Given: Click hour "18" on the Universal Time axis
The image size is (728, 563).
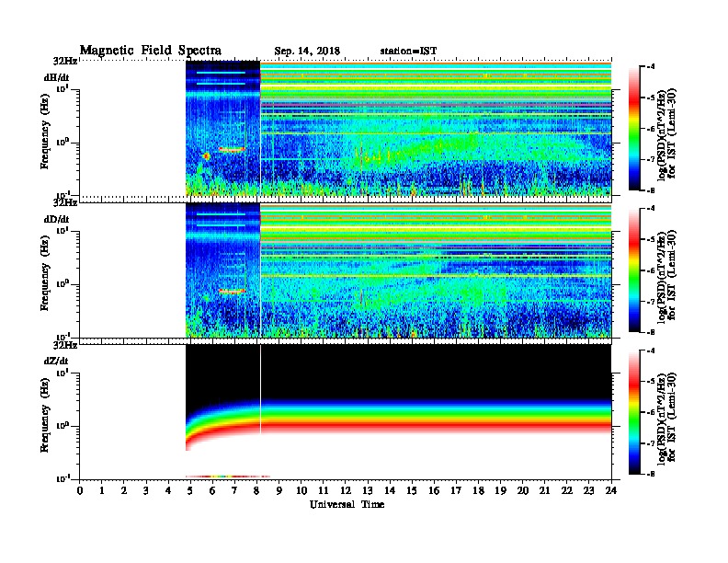Looking at the screenshot, I should (478, 491).
